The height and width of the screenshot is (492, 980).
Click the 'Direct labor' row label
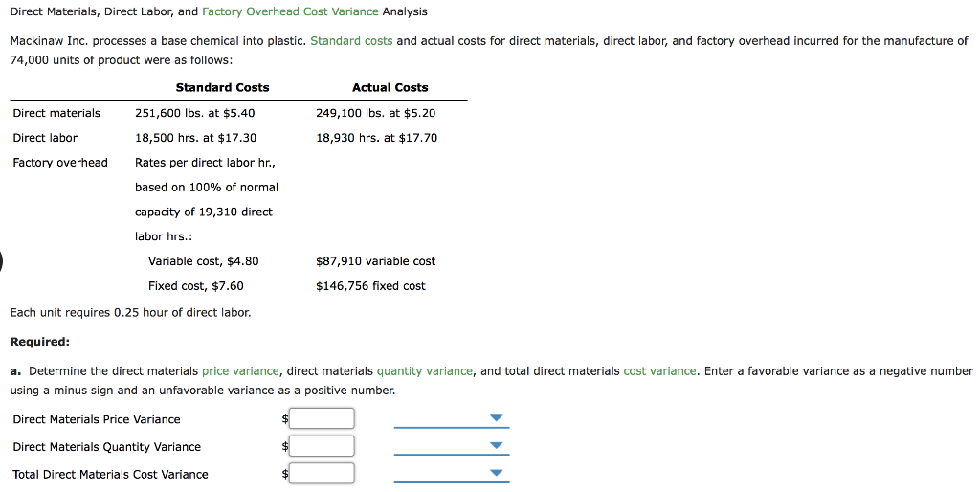click(x=45, y=138)
